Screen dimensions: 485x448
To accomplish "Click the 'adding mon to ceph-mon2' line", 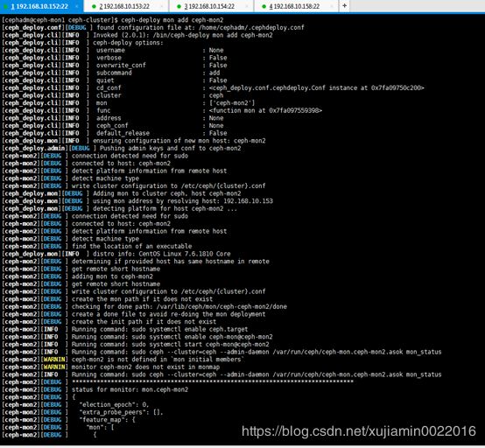I will (x=77, y=276).
